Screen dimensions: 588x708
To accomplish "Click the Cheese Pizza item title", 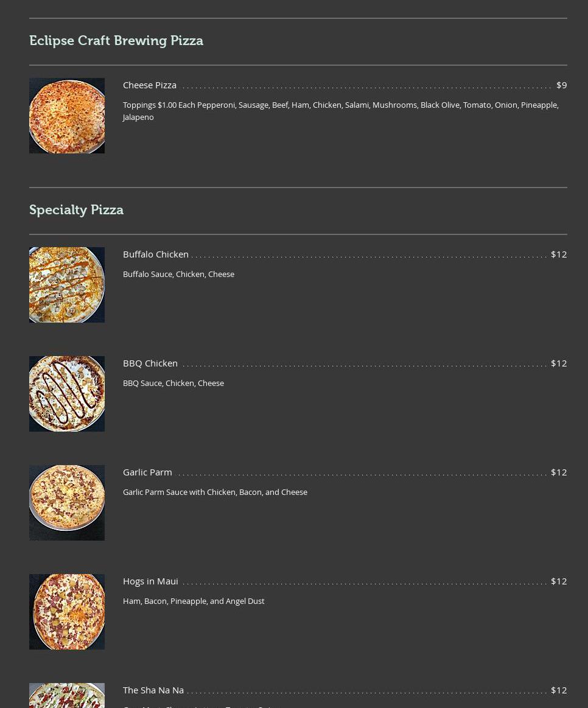I will [150, 85].
